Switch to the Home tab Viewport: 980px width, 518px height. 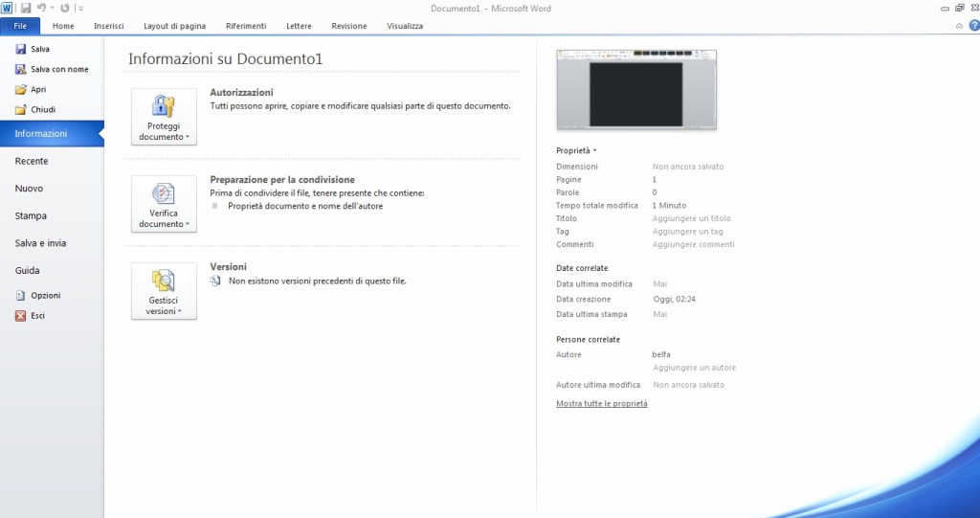pyautogui.click(x=63, y=26)
